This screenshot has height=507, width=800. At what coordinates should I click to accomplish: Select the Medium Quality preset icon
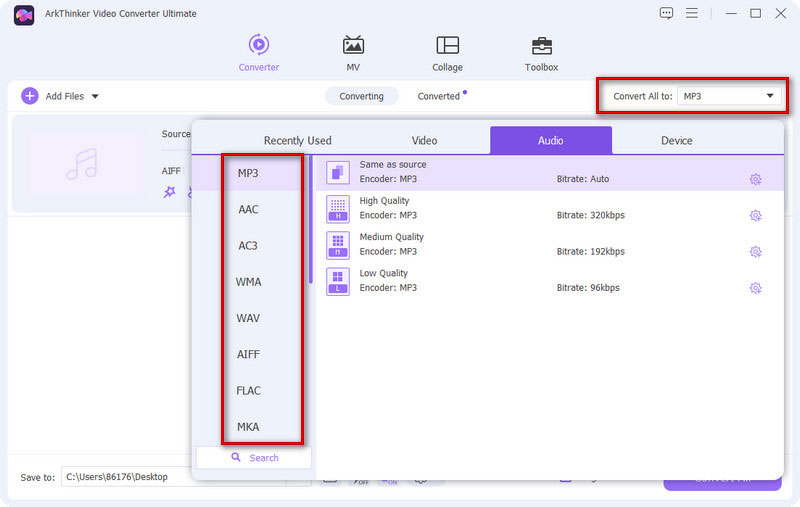(x=338, y=245)
